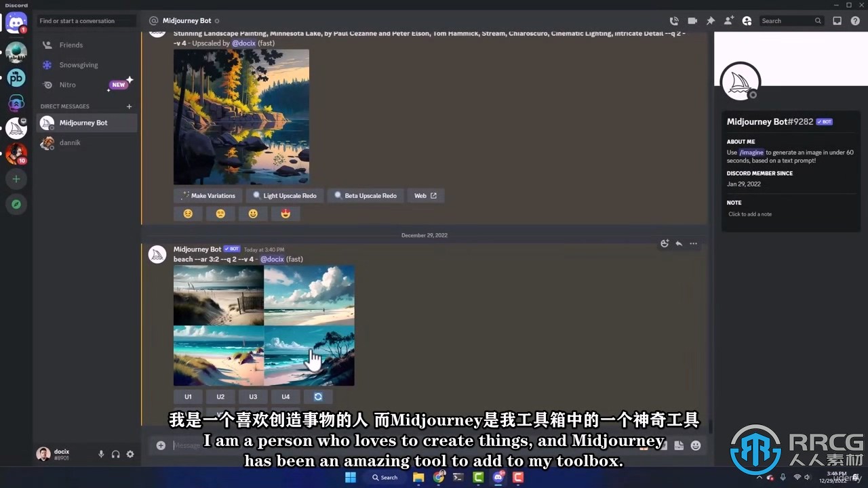
Task: Click Make Variations button
Action: [x=208, y=196]
